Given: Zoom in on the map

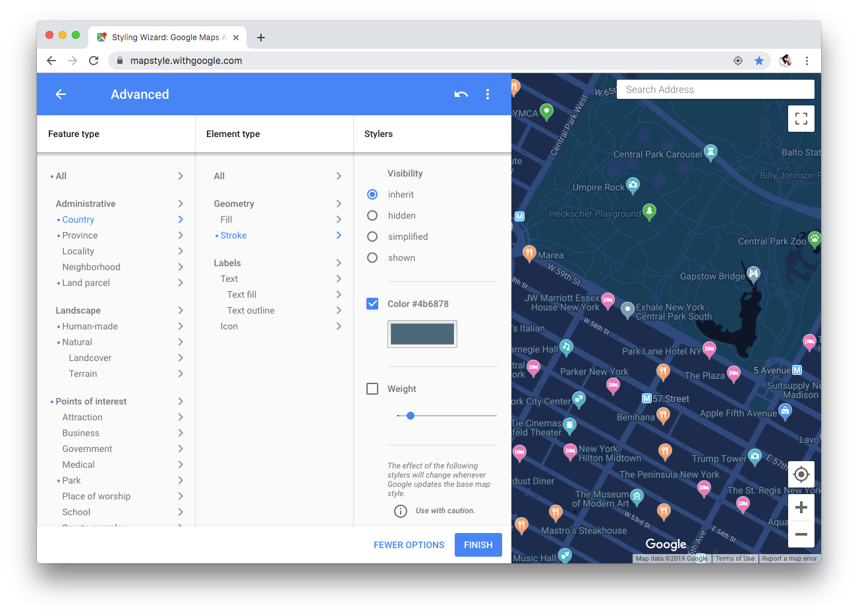Looking at the screenshot, I should coord(801,507).
